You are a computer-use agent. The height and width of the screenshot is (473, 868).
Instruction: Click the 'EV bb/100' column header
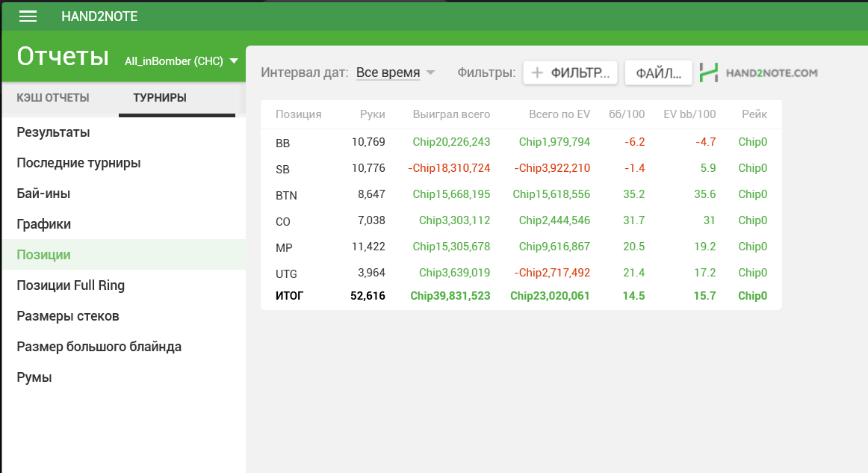(689, 114)
